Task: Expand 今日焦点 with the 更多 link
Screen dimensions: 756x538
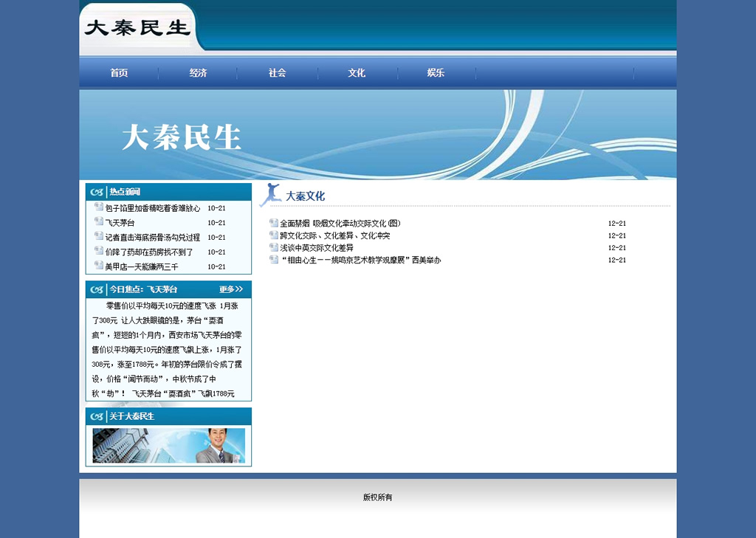Action: tap(230, 289)
